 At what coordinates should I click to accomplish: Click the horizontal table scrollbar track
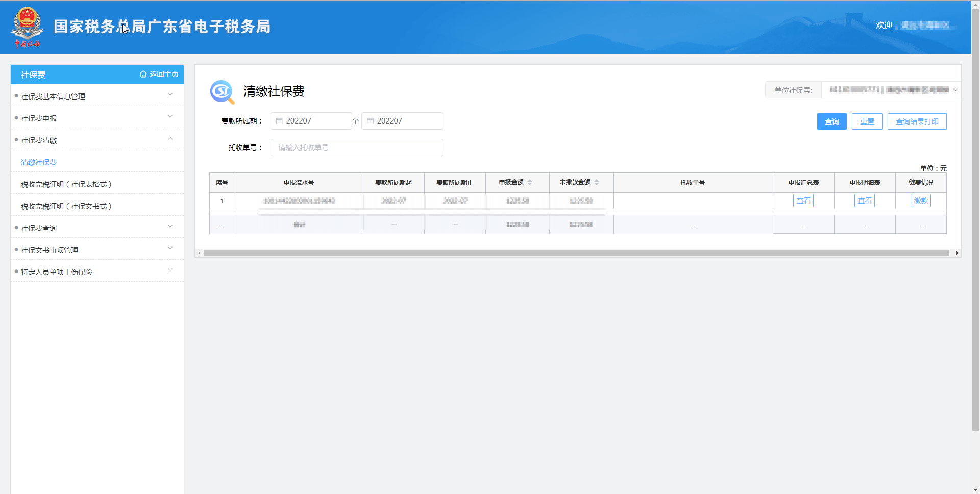coord(576,253)
